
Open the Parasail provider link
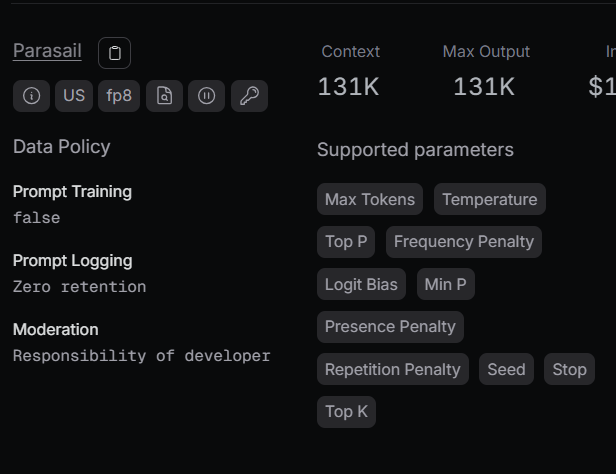click(47, 51)
